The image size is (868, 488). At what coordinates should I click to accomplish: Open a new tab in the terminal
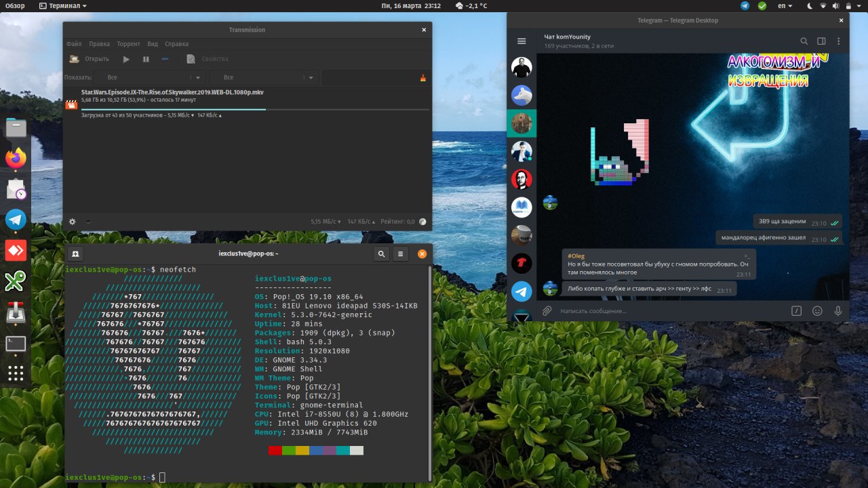point(75,253)
